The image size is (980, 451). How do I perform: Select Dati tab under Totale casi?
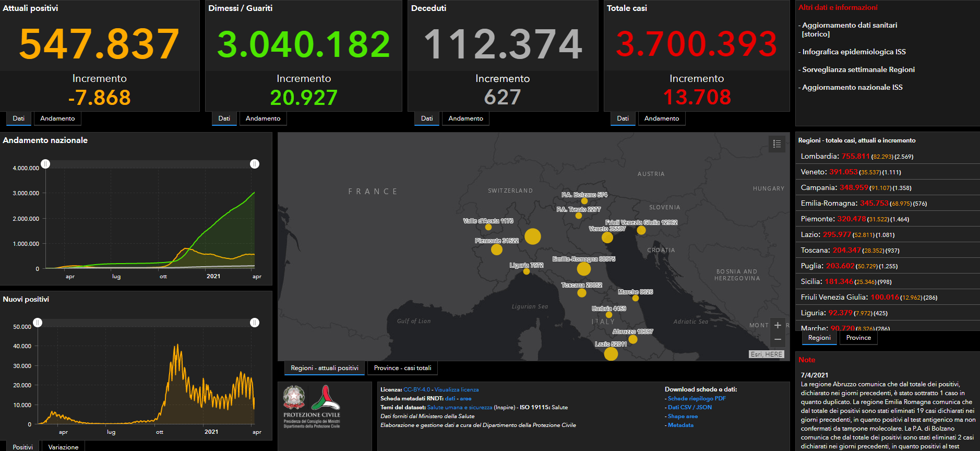pos(623,118)
